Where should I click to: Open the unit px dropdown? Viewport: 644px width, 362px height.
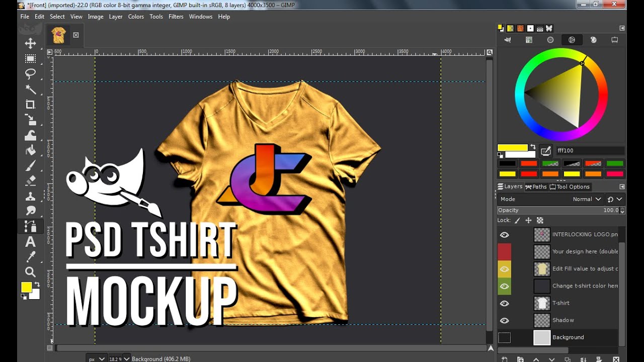point(97,358)
